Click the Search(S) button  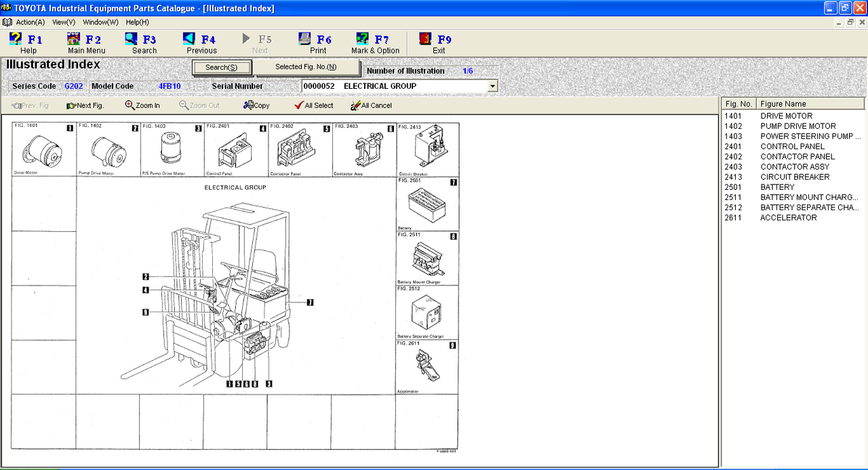pos(222,68)
